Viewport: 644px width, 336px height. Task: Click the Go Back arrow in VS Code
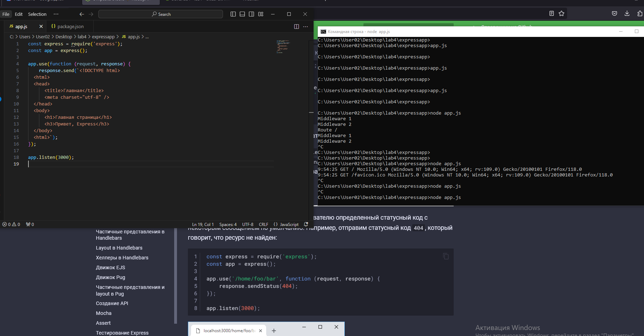[x=82, y=14]
